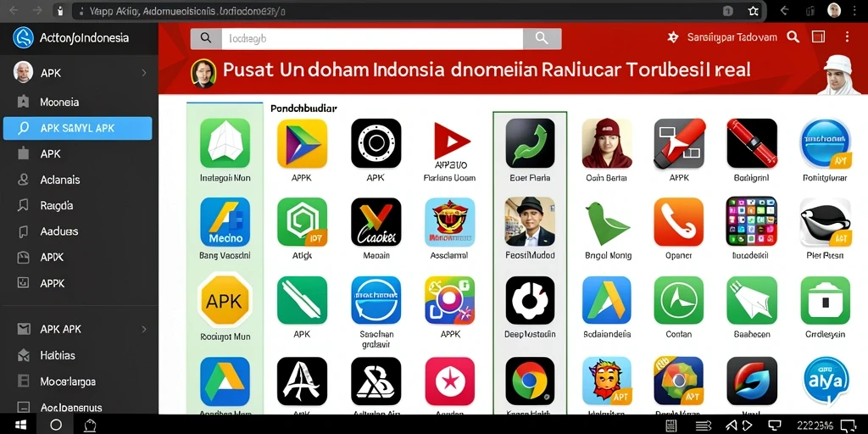Open the Contan green compass app
The width and height of the screenshot is (868, 434).
pyautogui.click(x=679, y=301)
